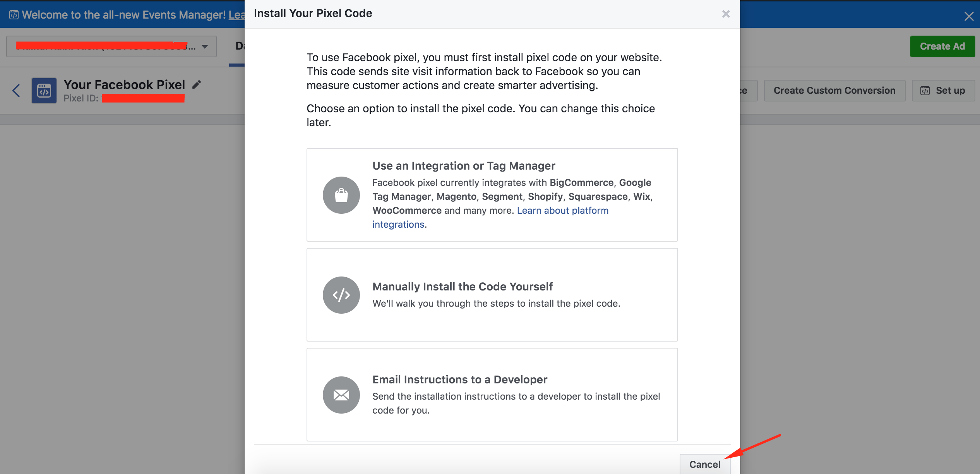The width and height of the screenshot is (980, 474).
Task: Click Create Custom Conversion tab button
Action: tap(835, 91)
